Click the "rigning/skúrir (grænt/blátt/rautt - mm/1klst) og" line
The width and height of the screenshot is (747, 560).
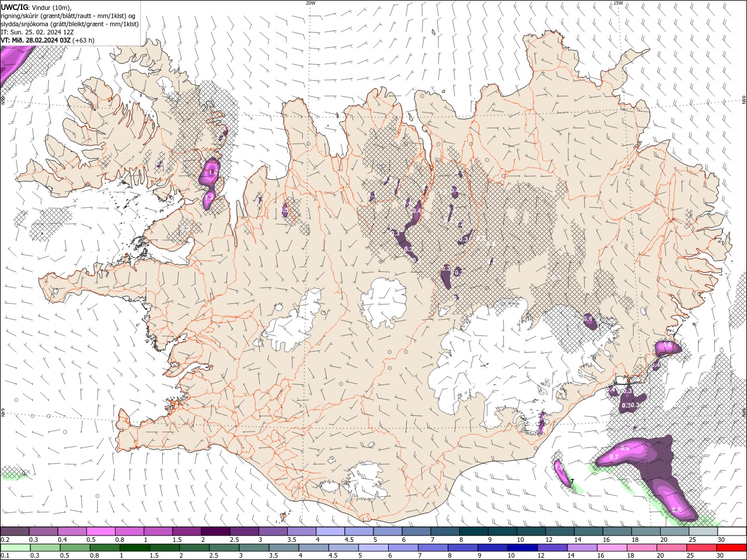click(x=68, y=16)
